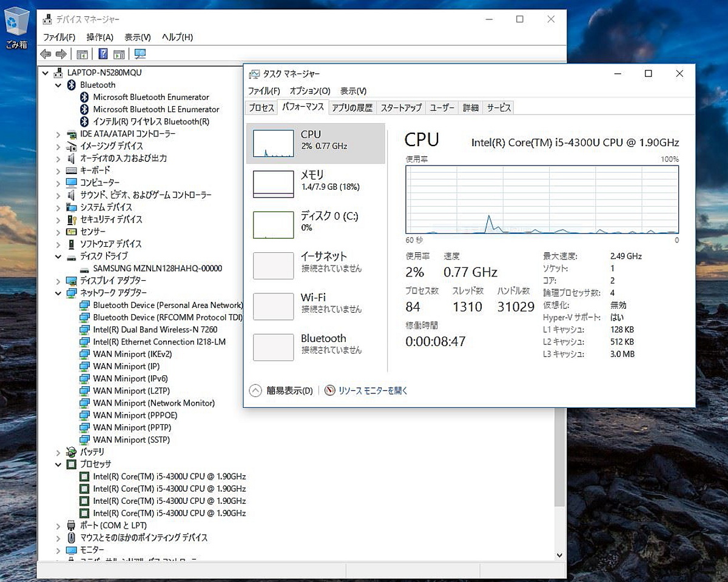The height and width of the screenshot is (582, 728).
Task: Open オプション(O) menu in Task Manager
Action: (310, 91)
